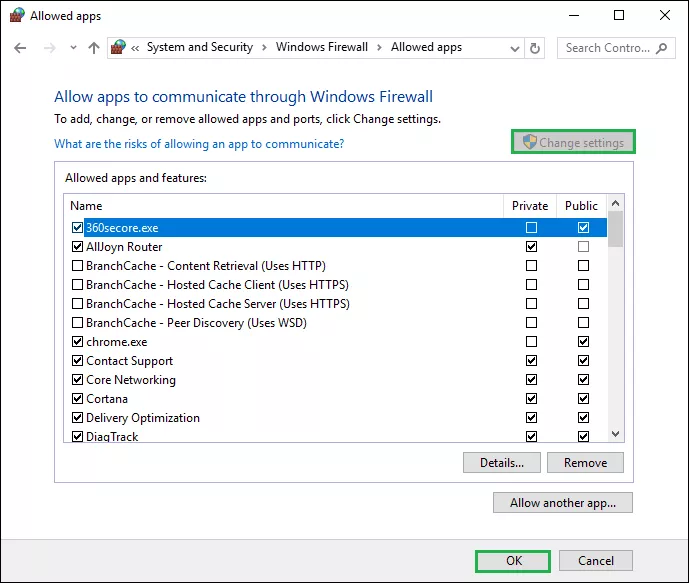Expand chevron after System and Security

265,47
